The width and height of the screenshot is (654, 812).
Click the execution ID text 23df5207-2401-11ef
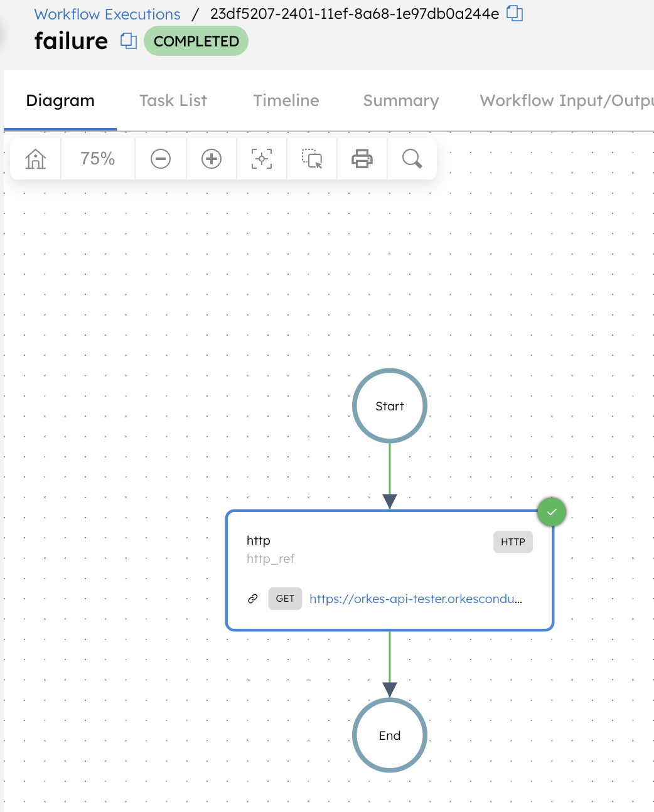355,14
